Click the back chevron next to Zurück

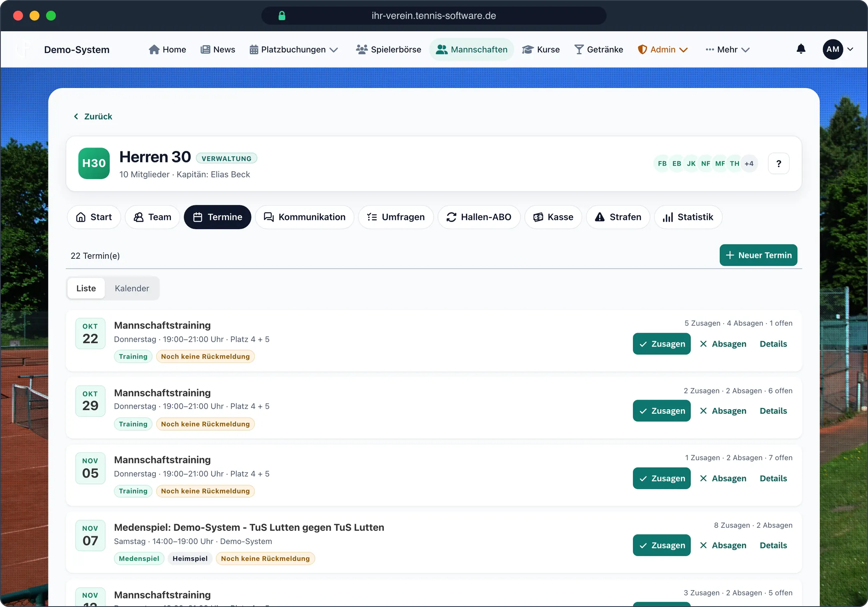tap(76, 116)
